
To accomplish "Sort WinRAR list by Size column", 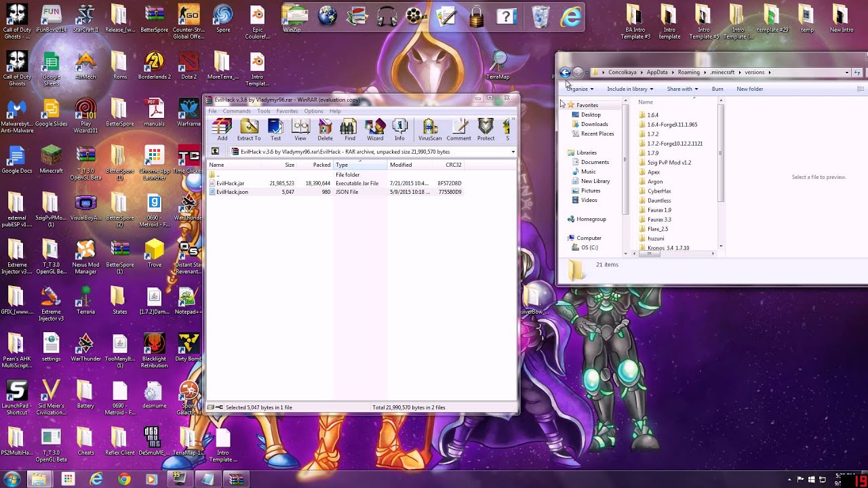I will (279, 165).
